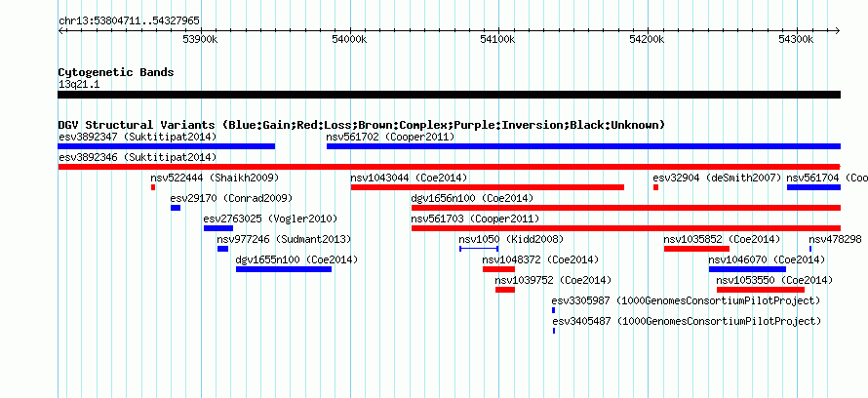Select nsv561703 (Cooper2011) red bar
Screen dimensions: 868x398
pos(626,228)
